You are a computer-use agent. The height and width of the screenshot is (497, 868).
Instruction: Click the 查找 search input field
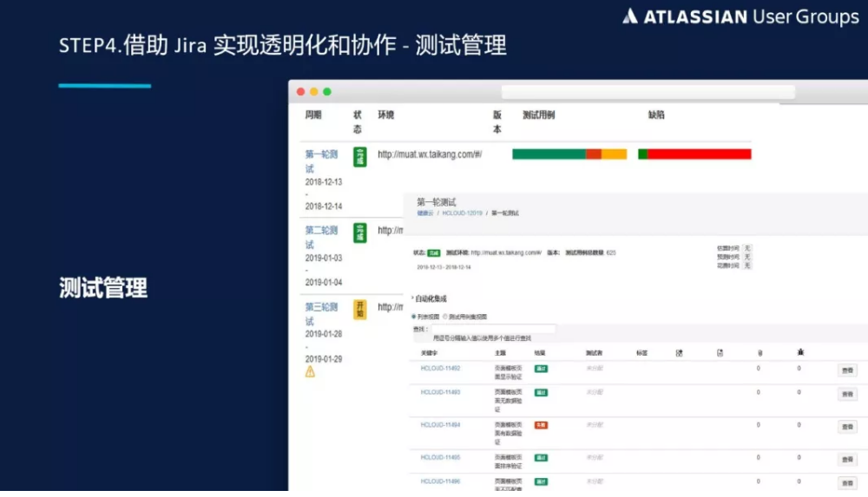493,329
